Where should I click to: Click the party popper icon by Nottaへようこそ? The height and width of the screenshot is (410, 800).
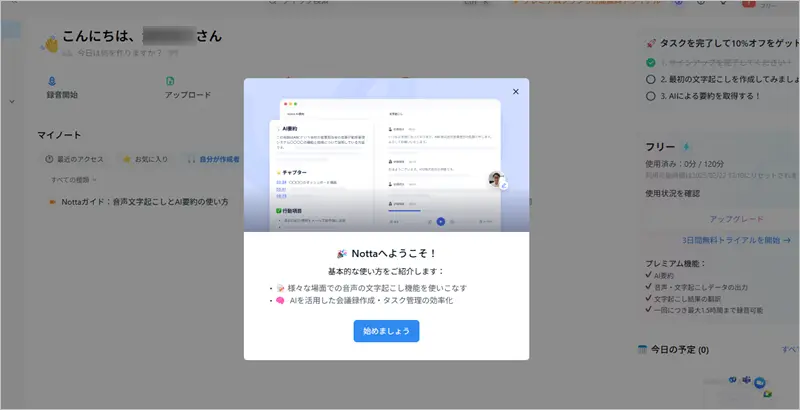tap(342, 253)
